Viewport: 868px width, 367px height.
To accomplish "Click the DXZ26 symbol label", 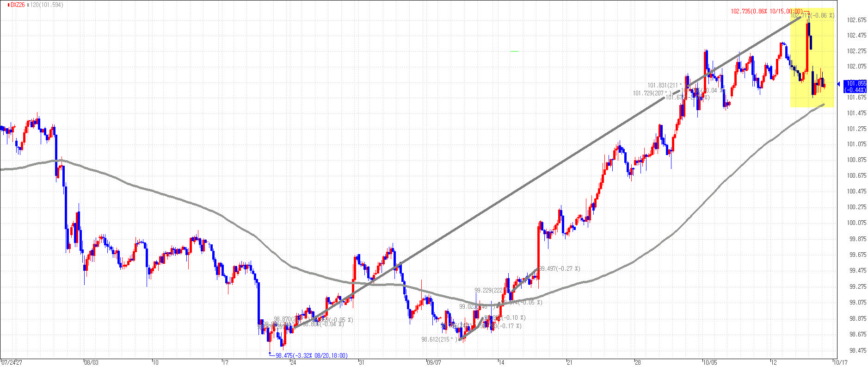I will click(x=17, y=5).
